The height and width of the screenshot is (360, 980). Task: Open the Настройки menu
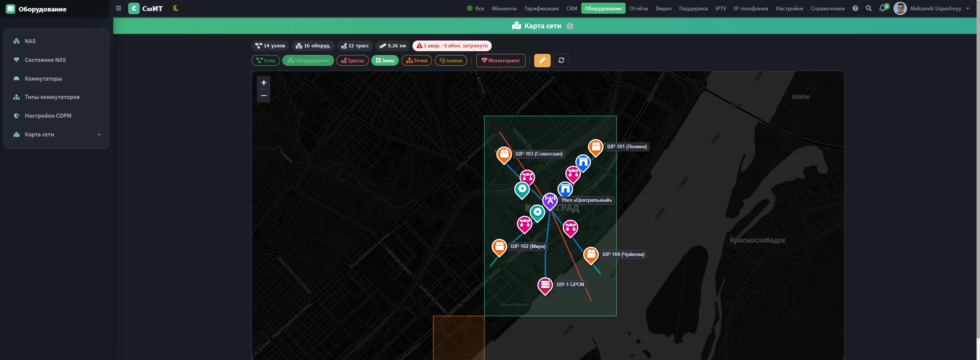789,8
